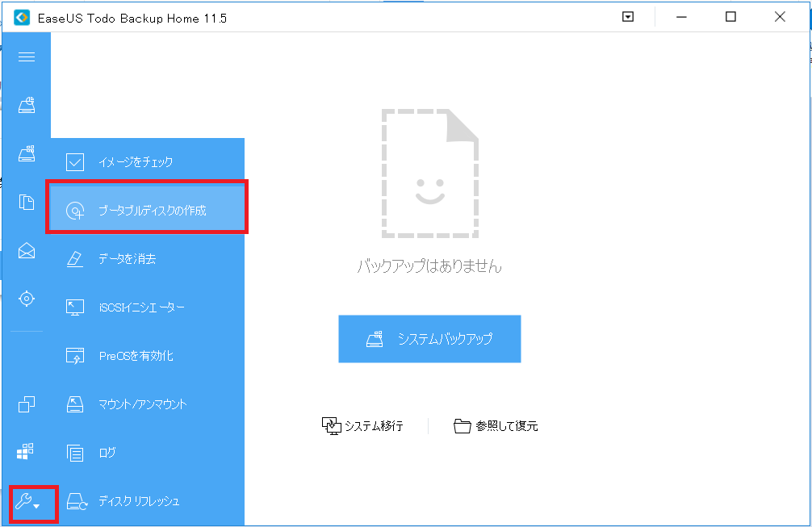Minimize the EaseUS Todo Backup window
The height and width of the screenshot is (527, 812).
point(681,17)
